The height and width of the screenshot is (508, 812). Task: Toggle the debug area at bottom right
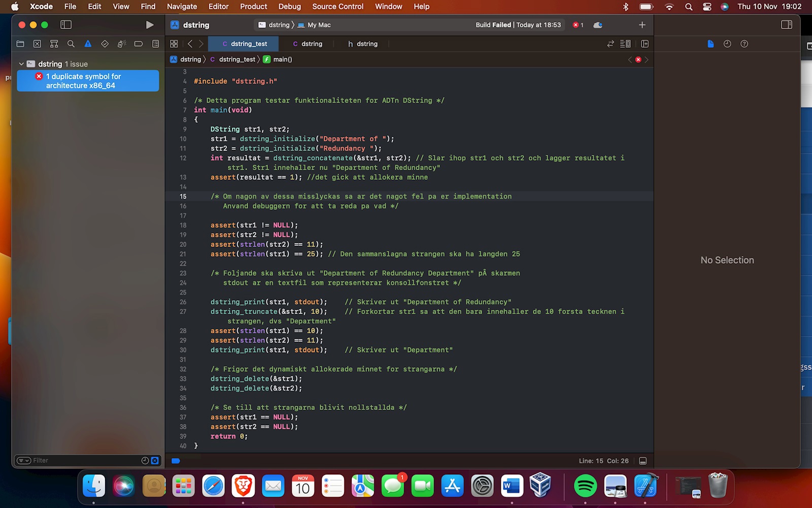(x=642, y=461)
